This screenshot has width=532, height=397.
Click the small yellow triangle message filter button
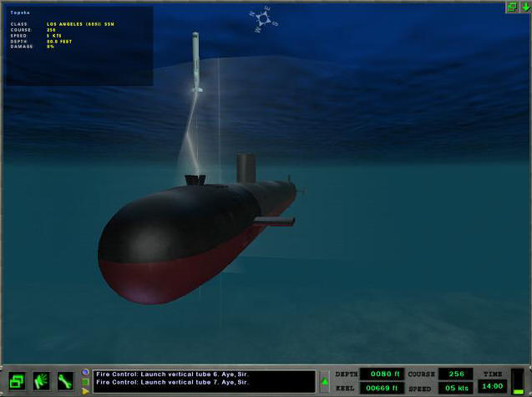[x=85, y=391]
